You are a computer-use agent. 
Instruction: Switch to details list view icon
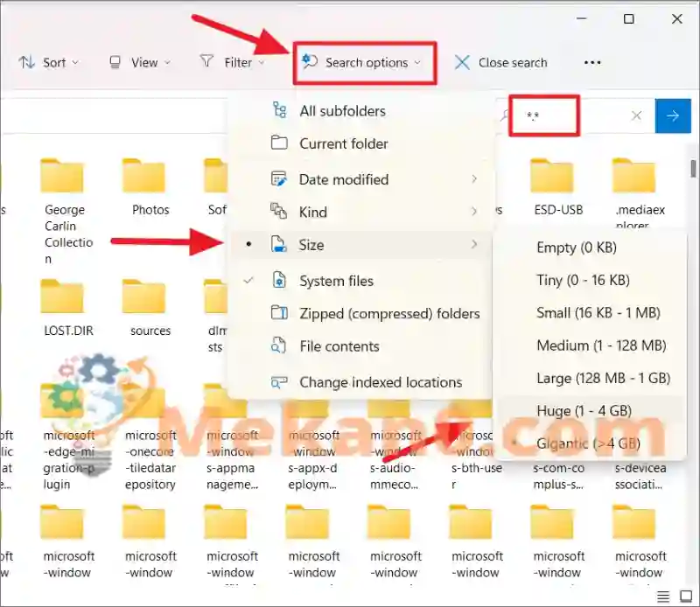tap(663, 597)
